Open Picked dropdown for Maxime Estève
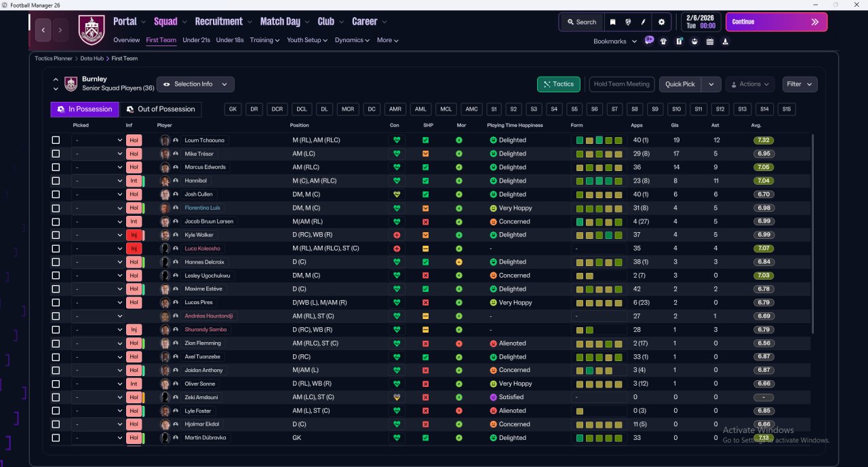This screenshot has width=868, height=467. [98, 289]
